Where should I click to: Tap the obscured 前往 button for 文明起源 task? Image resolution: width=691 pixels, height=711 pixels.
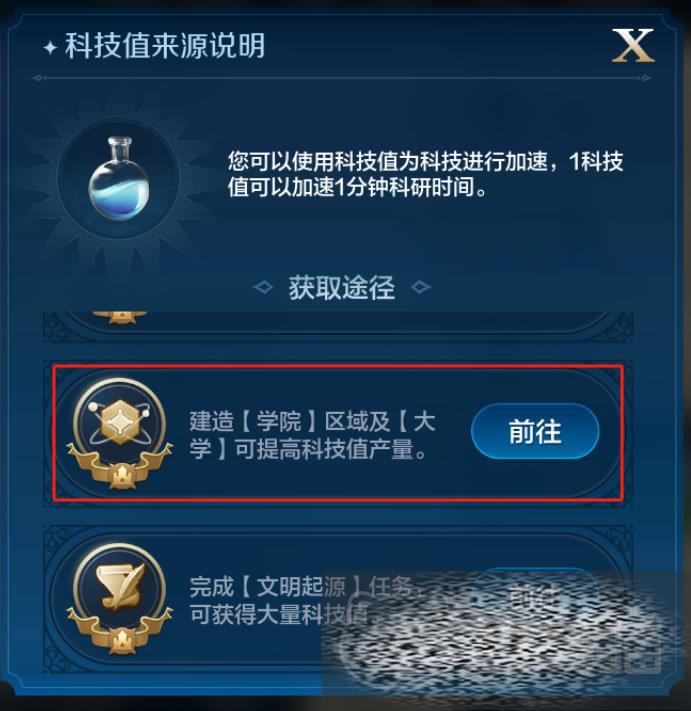coord(535,595)
